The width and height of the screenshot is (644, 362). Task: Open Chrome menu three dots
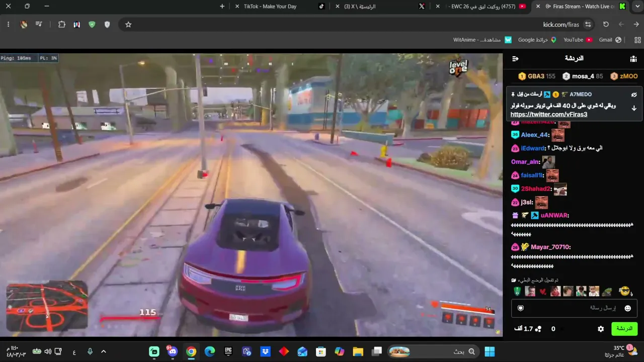[8, 24]
